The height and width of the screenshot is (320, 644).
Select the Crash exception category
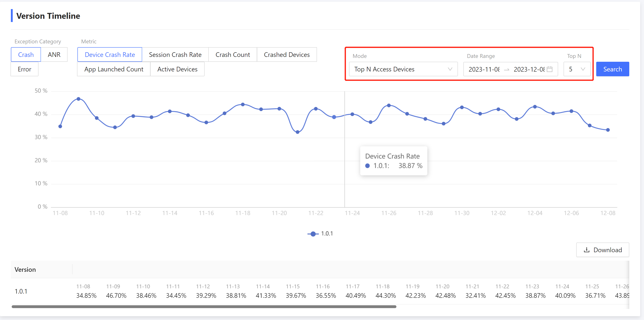click(26, 54)
